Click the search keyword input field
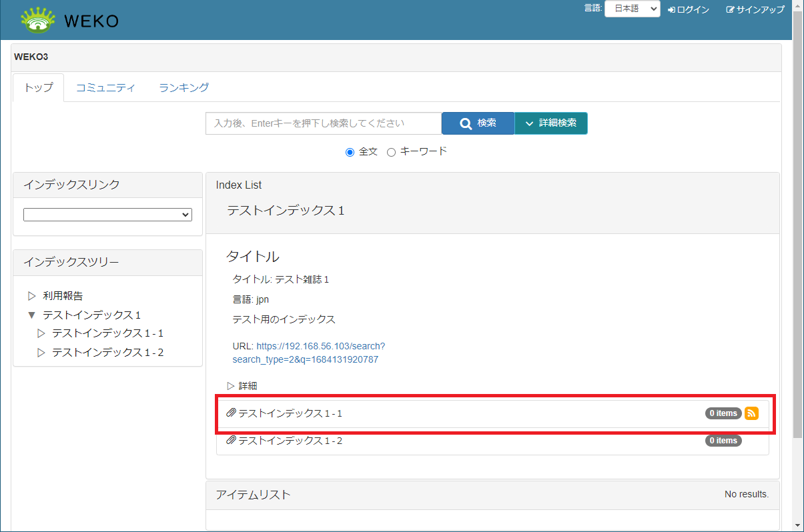The image size is (804, 532). pos(323,123)
